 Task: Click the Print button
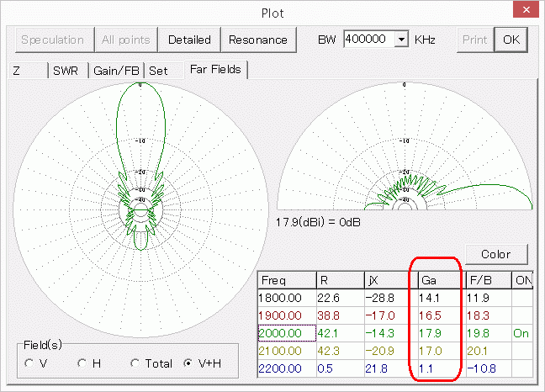click(x=474, y=40)
